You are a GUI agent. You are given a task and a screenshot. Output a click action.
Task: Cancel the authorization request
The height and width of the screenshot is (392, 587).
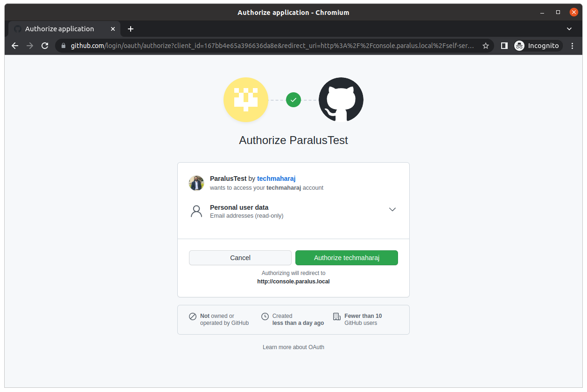tap(240, 258)
